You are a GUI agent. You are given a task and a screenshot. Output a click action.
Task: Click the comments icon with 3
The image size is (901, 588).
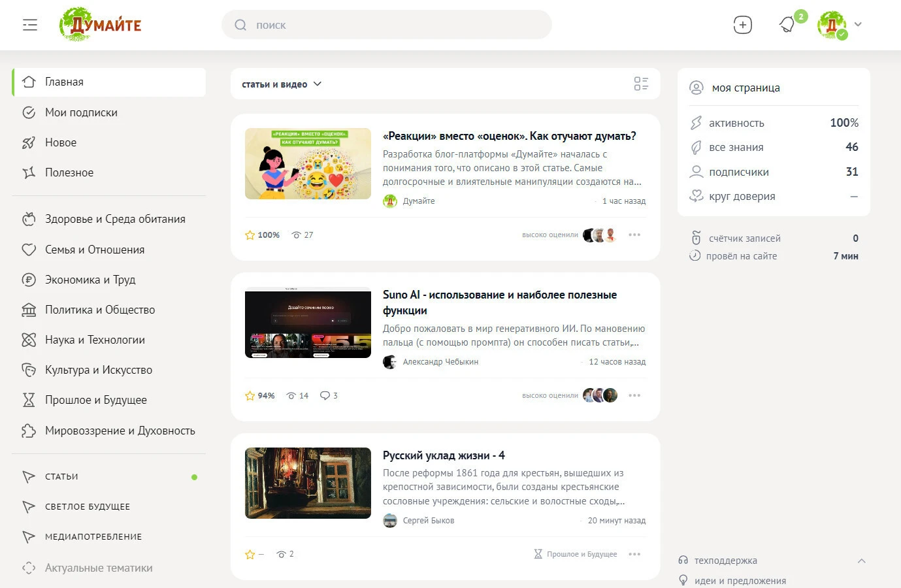click(x=325, y=396)
